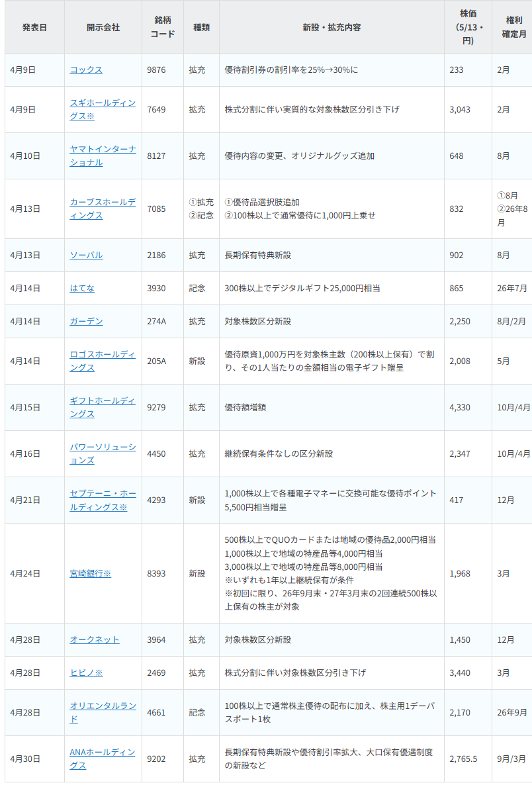Open the コックス company link
Viewport: 532px width, 791px height.
[x=86, y=70]
